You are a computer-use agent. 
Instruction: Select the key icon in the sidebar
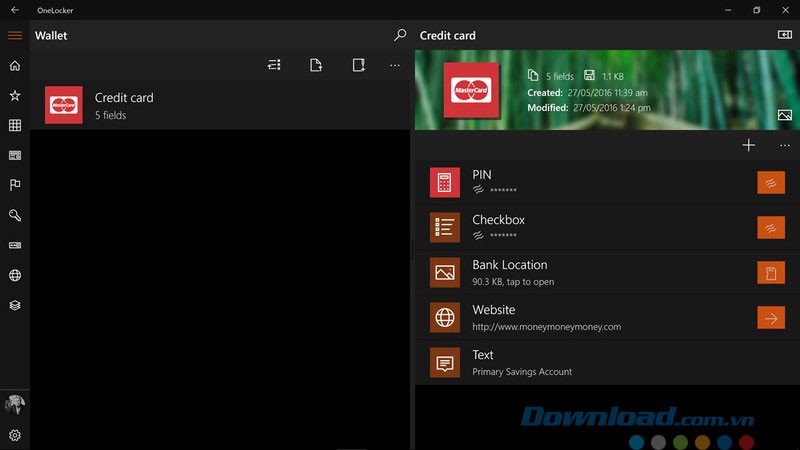[x=14, y=215]
